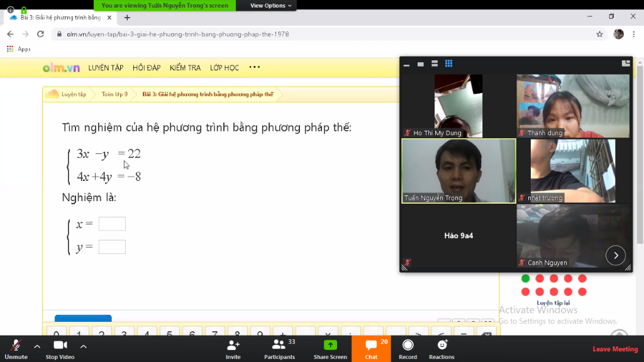The height and width of the screenshot is (362, 644).
Task: Click Leave Meeting
Action: click(615, 349)
